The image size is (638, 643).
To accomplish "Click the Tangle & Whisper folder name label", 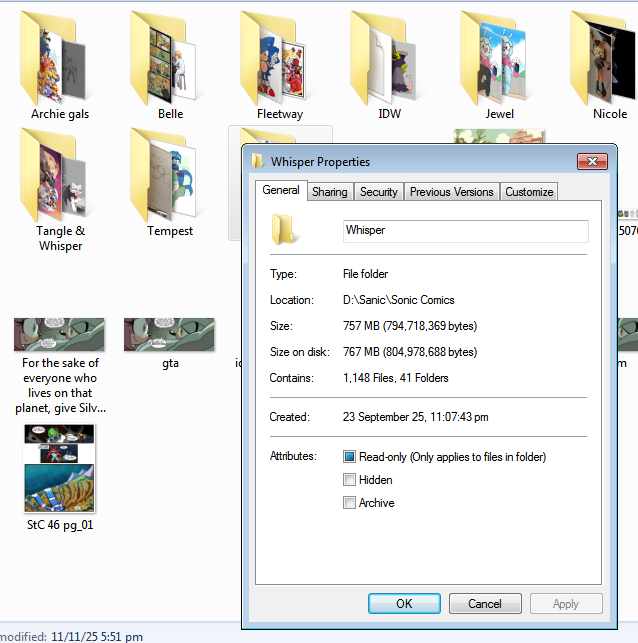I will [60, 238].
